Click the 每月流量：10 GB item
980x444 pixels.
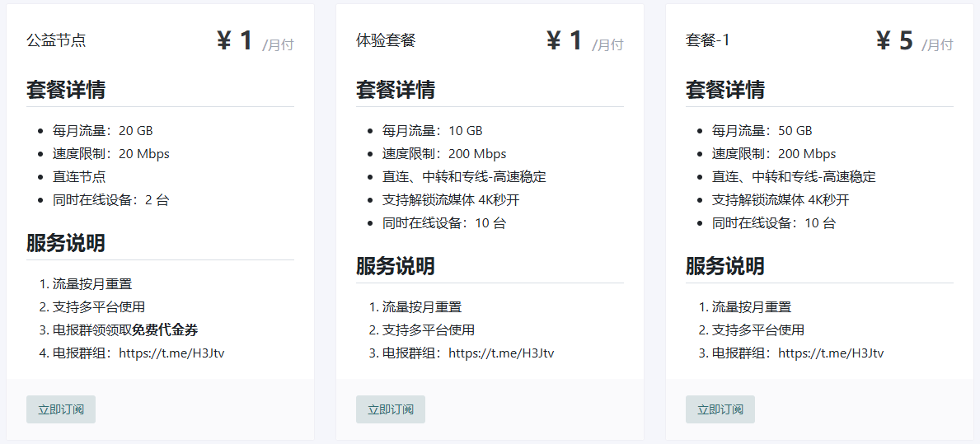(433, 131)
